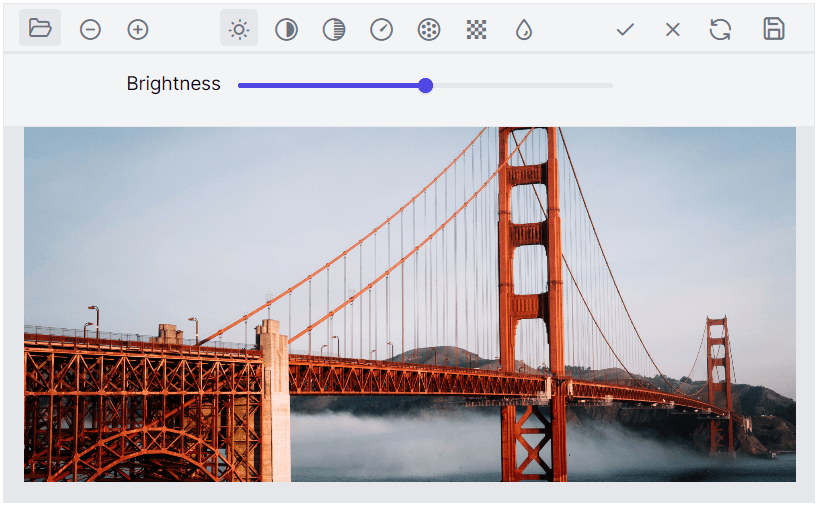Select the water droplet blur icon
Screen dimensions: 819x507
coord(524,30)
